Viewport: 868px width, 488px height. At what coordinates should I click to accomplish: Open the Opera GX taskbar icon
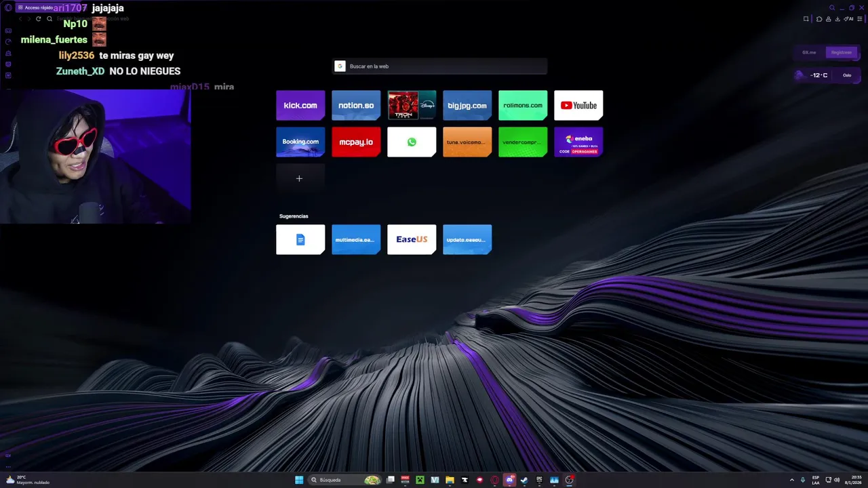(x=494, y=480)
